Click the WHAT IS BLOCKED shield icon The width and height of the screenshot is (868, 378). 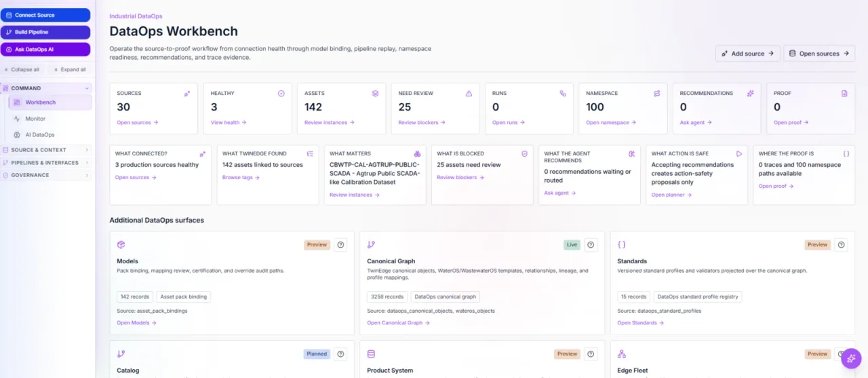(524, 154)
